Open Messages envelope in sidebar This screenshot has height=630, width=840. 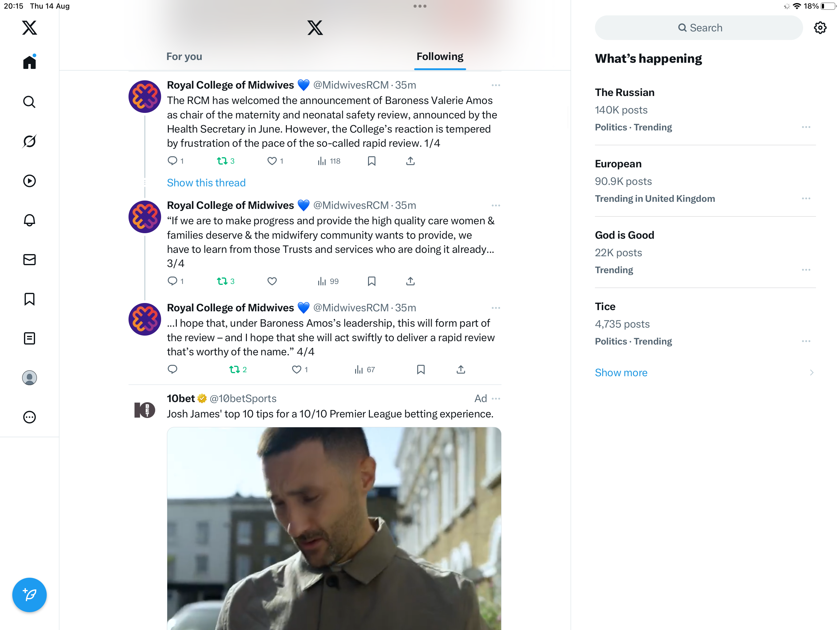point(29,260)
